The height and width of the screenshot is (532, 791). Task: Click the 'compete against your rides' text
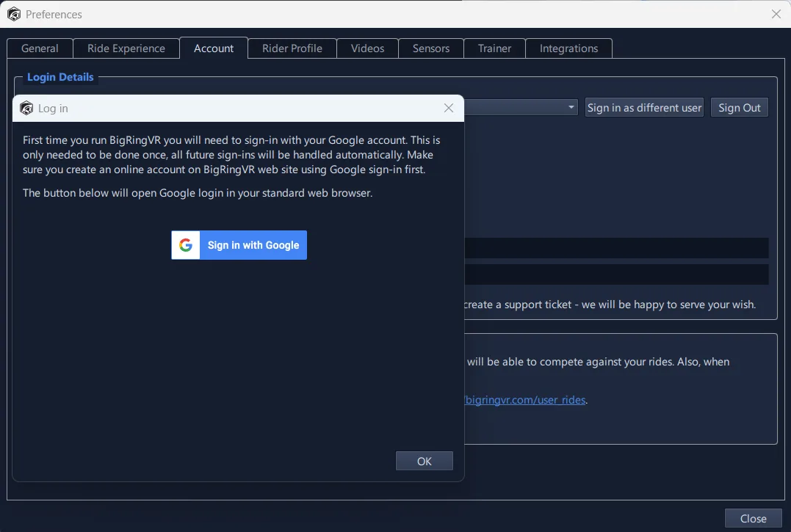[x=597, y=362]
